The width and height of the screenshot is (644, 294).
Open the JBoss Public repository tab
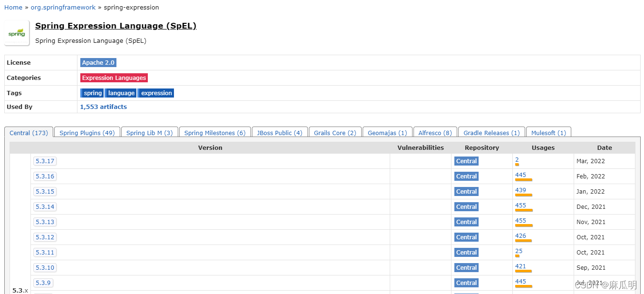pos(279,133)
